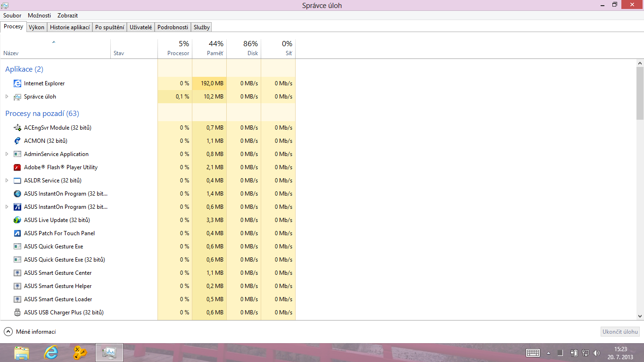Collapse the view with Méně informací
The width and height of the screenshot is (644, 362).
pos(30,332)
